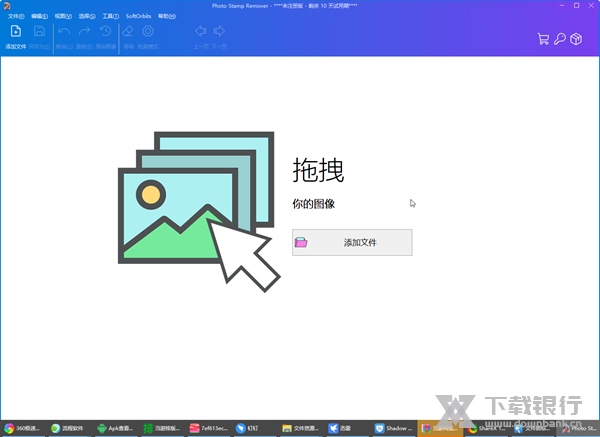
Task: Open the 文件资源 explorer taskbar item
Action: click(300, 428)
